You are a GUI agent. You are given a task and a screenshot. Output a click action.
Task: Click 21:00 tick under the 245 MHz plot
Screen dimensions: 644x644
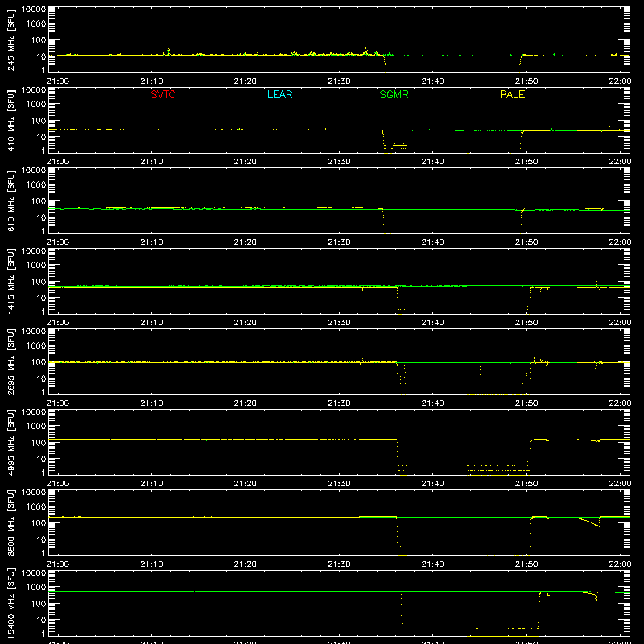[x=58, y=81]
